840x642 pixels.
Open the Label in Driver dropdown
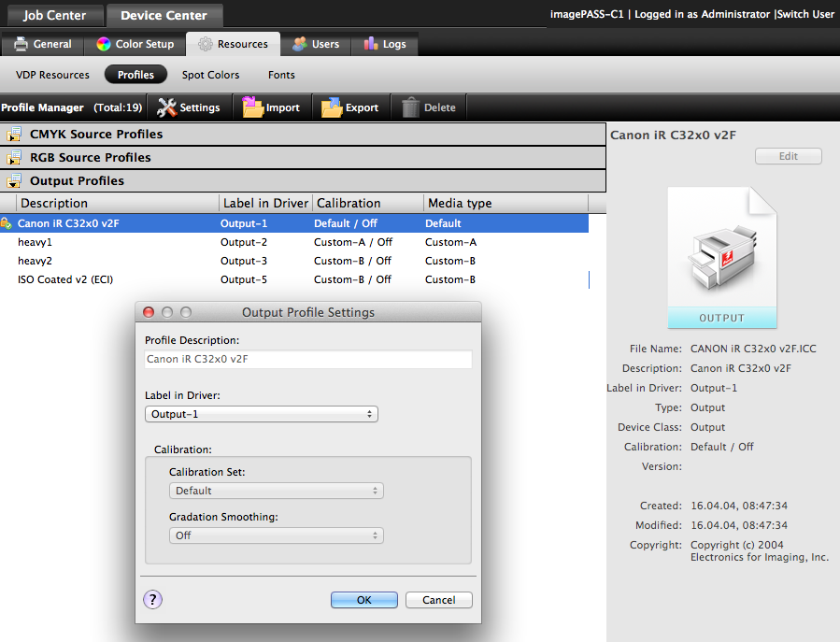pos(262,414)
